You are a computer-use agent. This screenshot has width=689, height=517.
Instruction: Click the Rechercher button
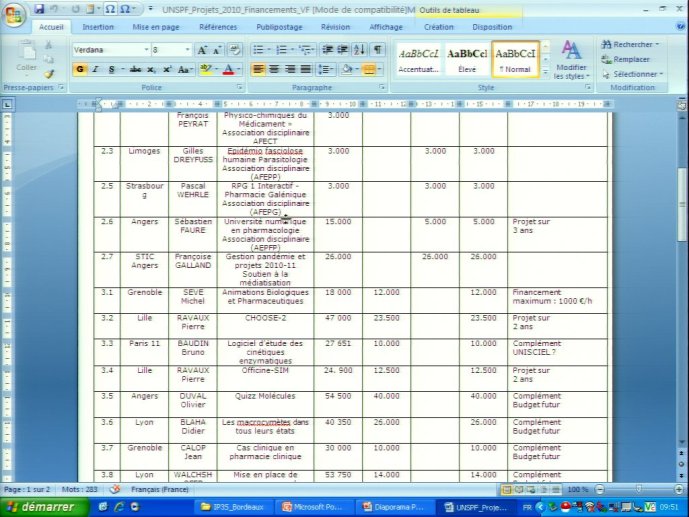point(631,44)
